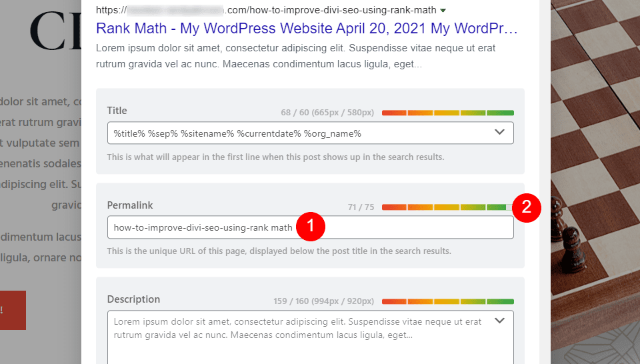Click the Title character count 68 / 60

point(327,113)
